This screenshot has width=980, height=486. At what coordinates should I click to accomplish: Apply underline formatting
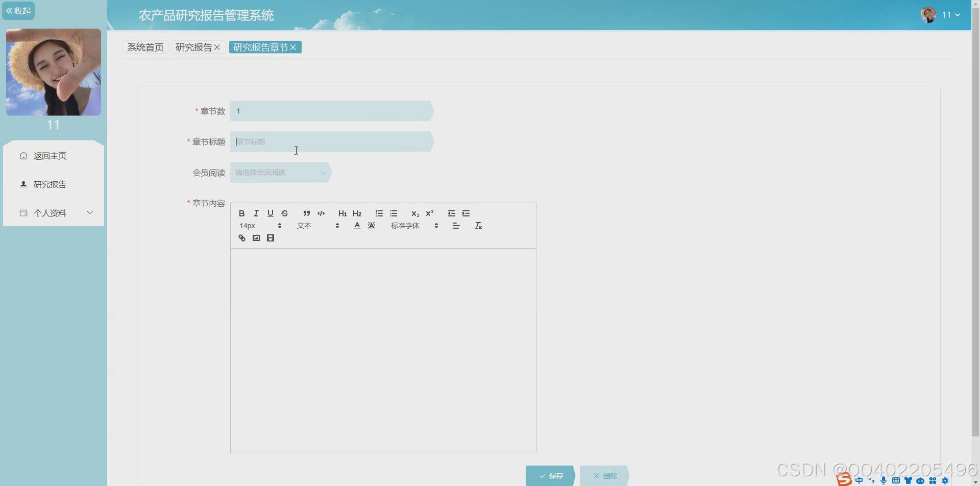(271, 213)
